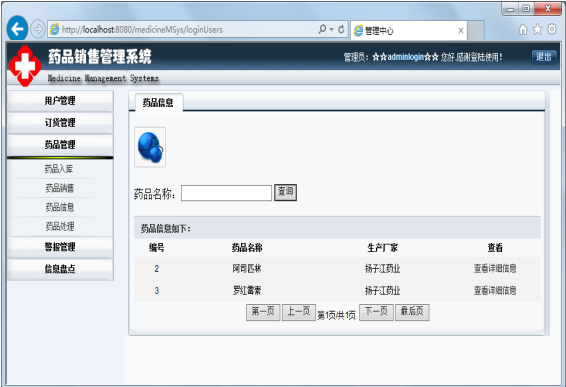Focus the 药品名称 search input field
Screen dimensions: 566x387
coord(226,193)
